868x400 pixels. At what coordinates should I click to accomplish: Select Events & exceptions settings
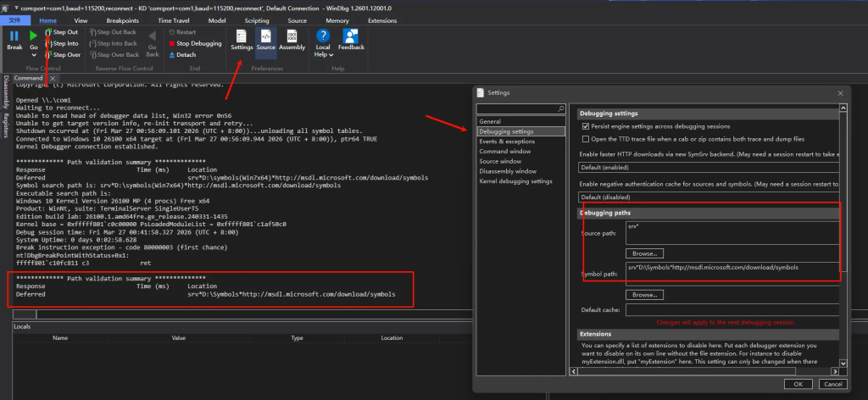coord(521,142)
